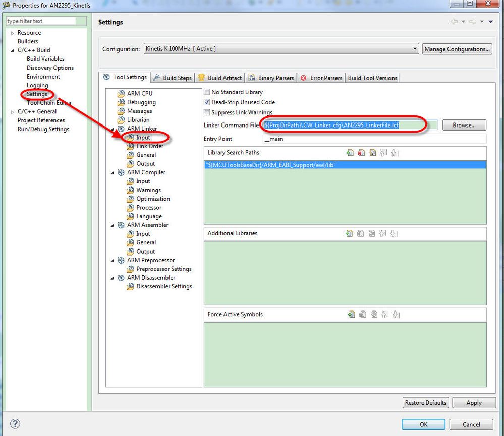Screen dimensions: 504x436
Task: Open Run/Debug Settings page
Action: pos(43,129)
